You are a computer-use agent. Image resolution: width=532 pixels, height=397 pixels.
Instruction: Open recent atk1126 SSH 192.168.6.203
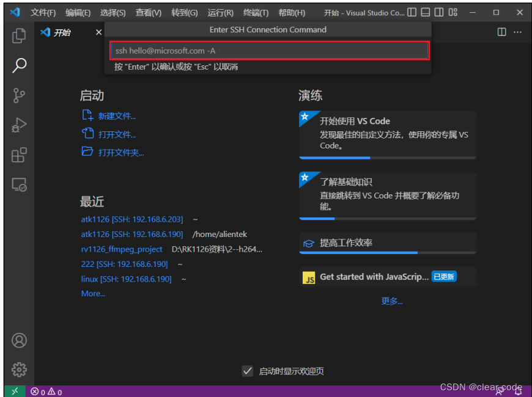click(132, 219)
